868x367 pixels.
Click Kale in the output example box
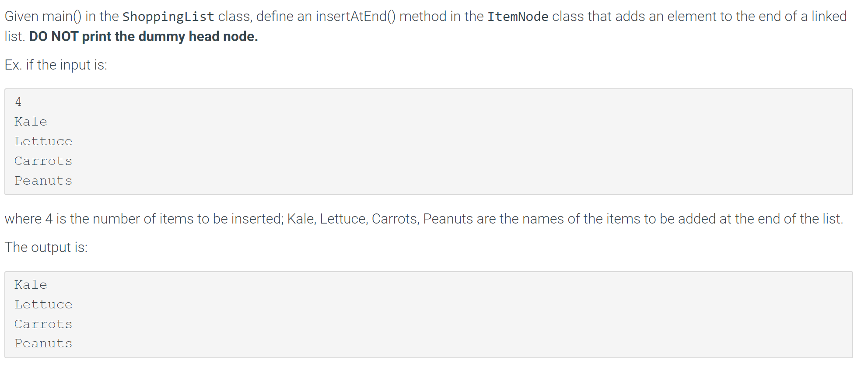tap(31, 285)
